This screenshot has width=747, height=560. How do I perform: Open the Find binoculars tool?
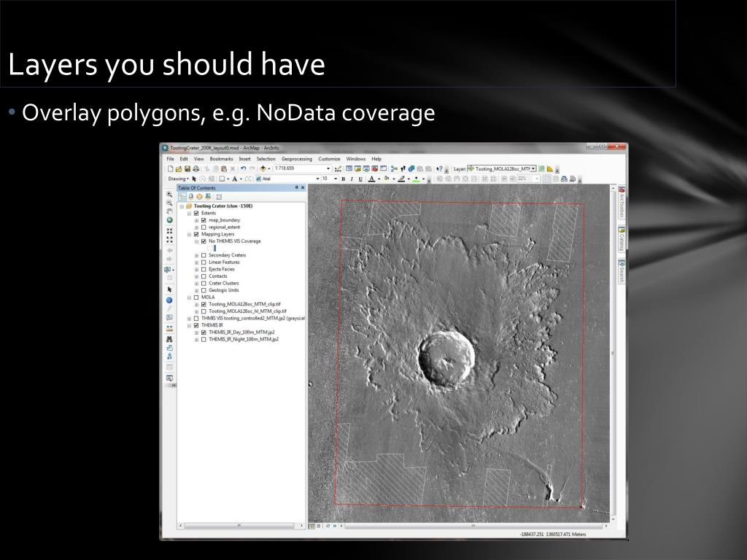pos(169,339)
